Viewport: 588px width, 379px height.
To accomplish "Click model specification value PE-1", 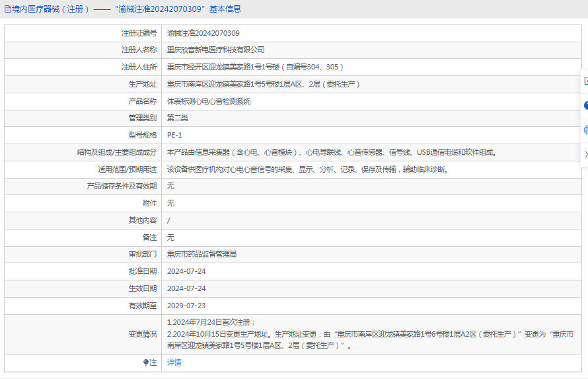I will [x=174, y=135].
